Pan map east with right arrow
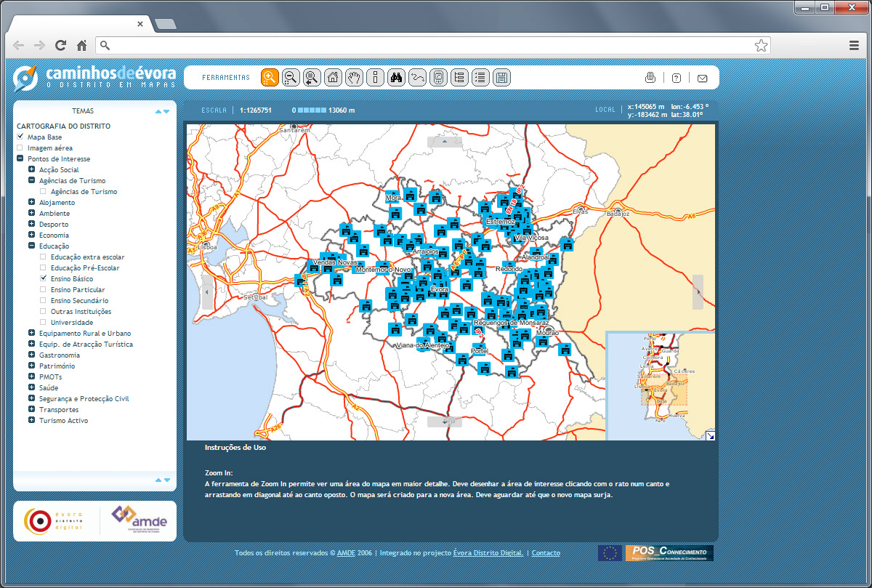This screenshot has height=588, width=872. click(x=698, y=291)
